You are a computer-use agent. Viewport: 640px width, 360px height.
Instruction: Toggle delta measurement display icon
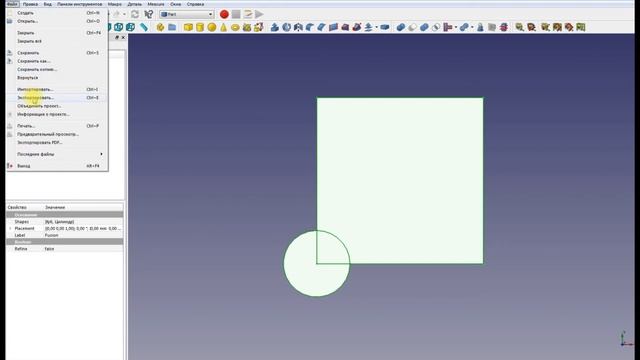click(581, 27)
